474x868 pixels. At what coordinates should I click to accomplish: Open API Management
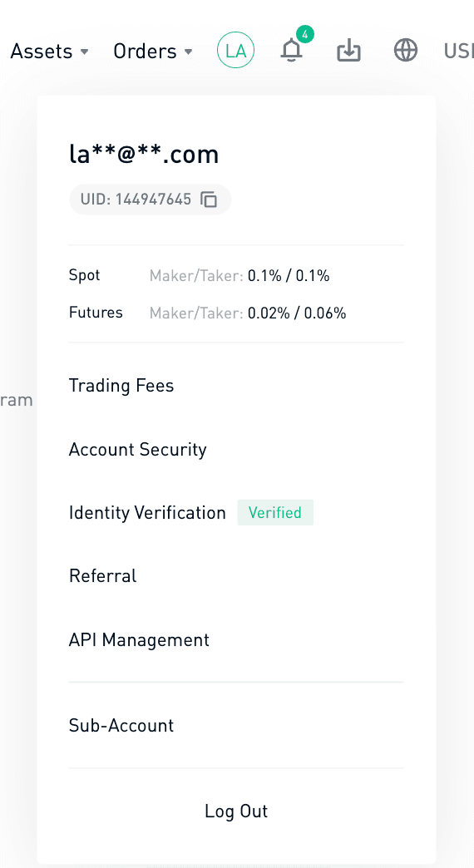pyautogui.click(x=139, y=640)
